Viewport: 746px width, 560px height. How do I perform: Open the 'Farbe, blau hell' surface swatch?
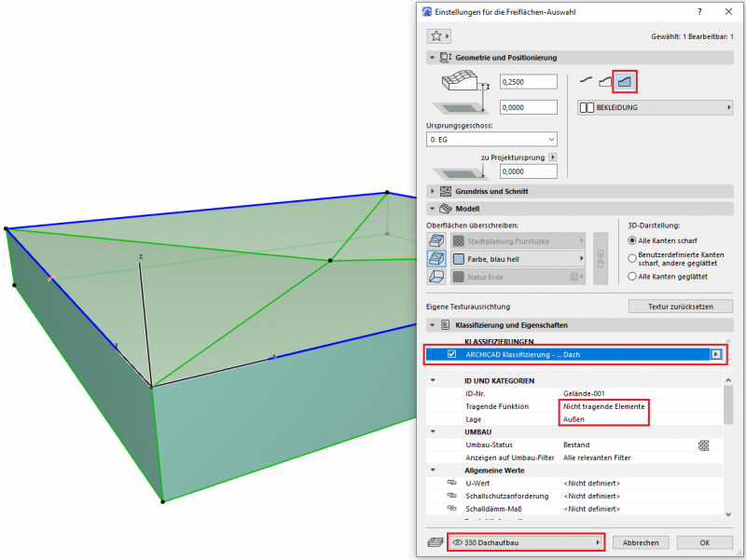pos(518,258)
